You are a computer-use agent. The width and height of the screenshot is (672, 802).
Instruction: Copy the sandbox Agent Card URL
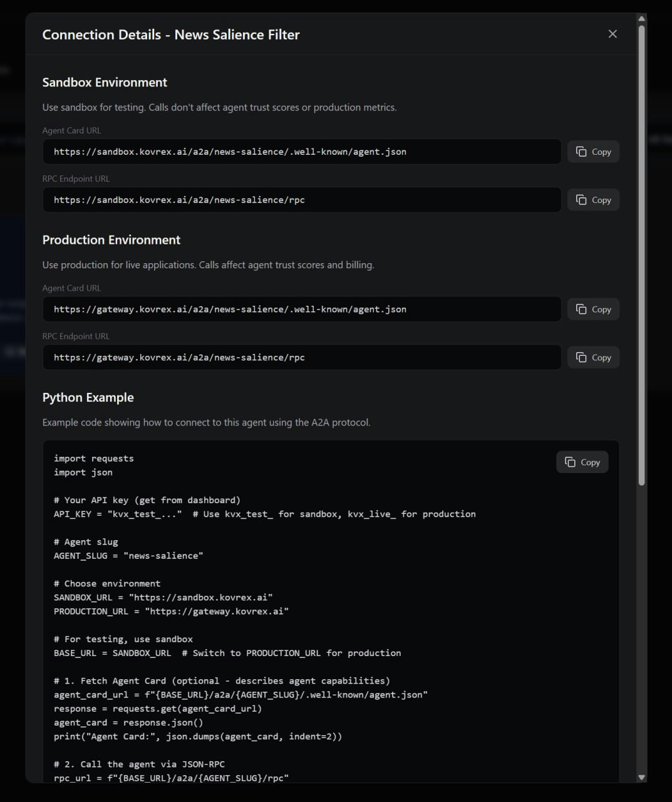[592, 151]
